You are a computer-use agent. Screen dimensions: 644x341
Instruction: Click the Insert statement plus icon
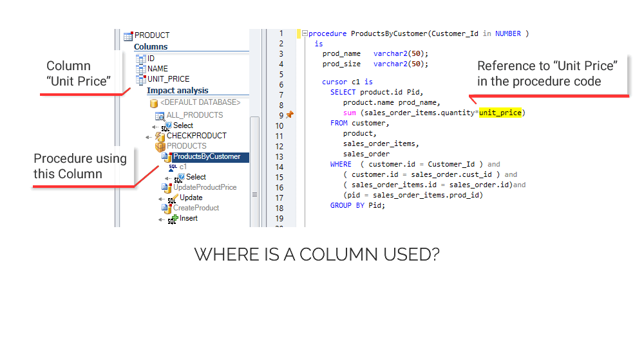(x=174, y=218)
